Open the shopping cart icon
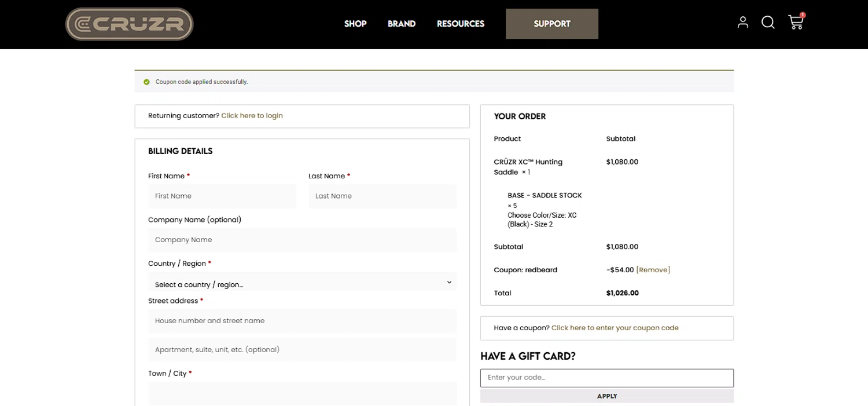Image resolution: width=868 pixels, height=406 pixels. tap(796, 22)
